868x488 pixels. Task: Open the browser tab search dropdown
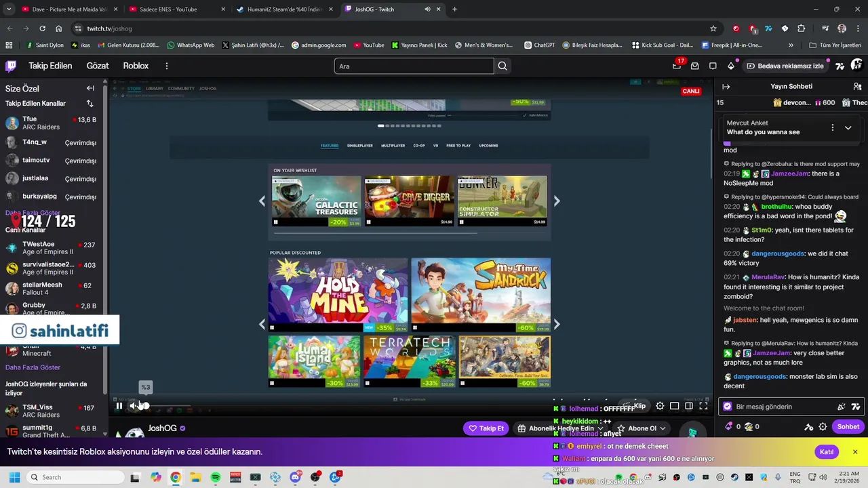[9, 9]
